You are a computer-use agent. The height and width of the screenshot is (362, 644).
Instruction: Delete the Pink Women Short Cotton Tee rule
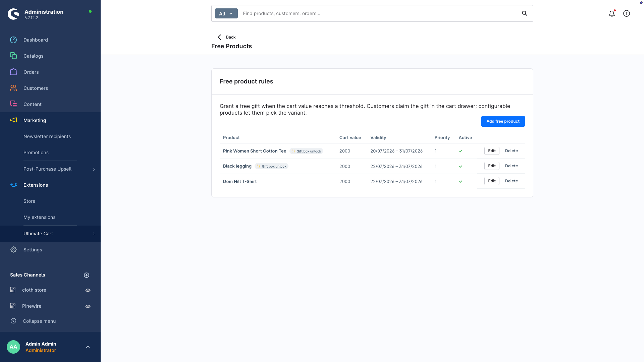(511, 151)
